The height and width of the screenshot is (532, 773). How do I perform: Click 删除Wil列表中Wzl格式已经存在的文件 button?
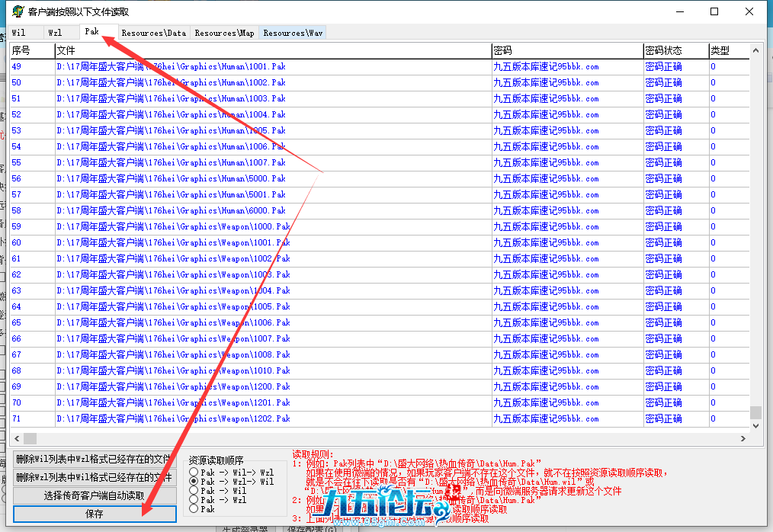(x=94, y=460)
